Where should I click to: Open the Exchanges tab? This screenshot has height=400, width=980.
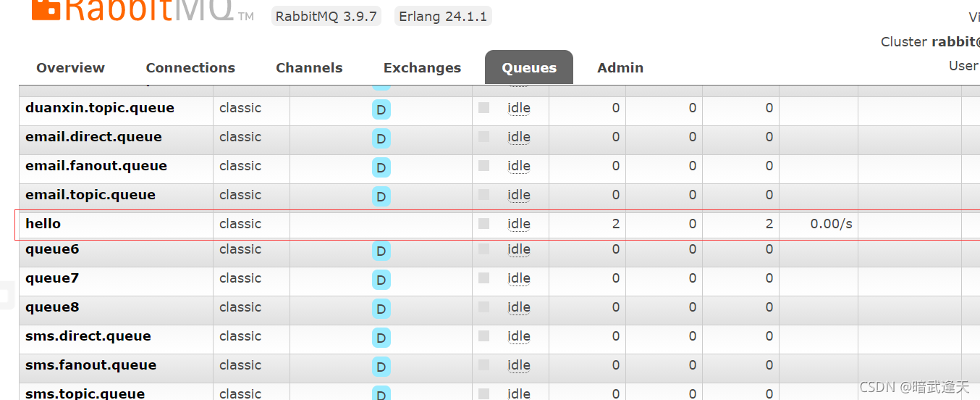(x=422, y=68)
